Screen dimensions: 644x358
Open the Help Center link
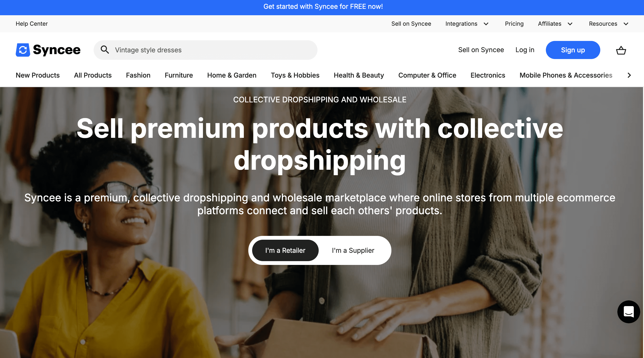click(32, 24)
